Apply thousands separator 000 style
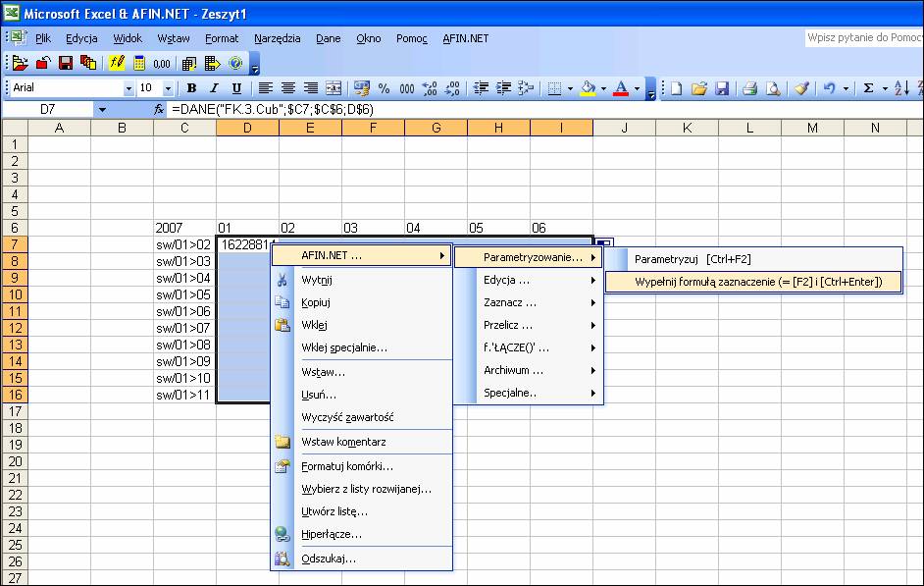Screen dimensions: 924x586 (x=407, y=88)
